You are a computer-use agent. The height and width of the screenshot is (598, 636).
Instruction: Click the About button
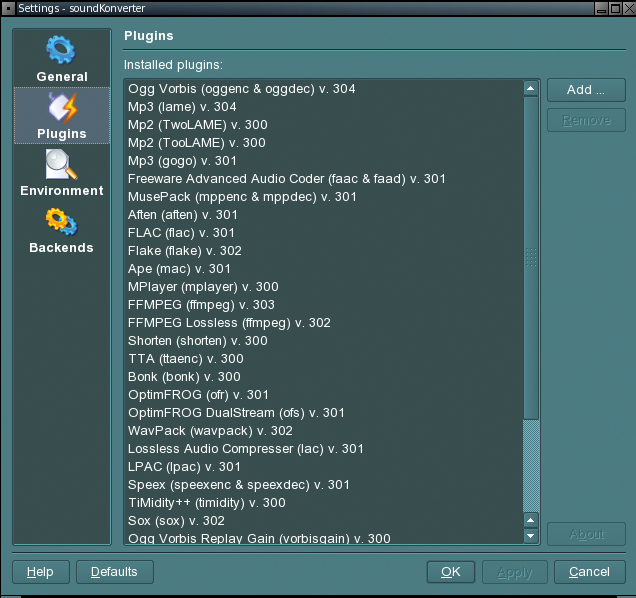click(586, 534)
